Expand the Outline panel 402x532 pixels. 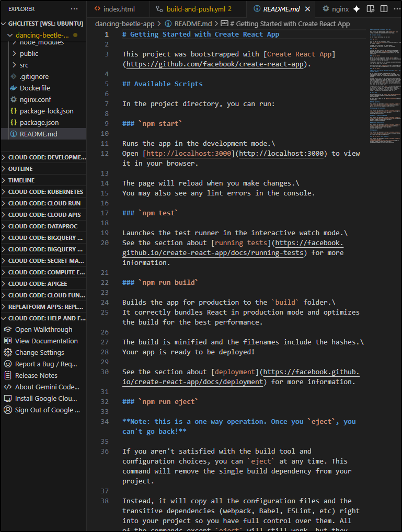[20, 169]
